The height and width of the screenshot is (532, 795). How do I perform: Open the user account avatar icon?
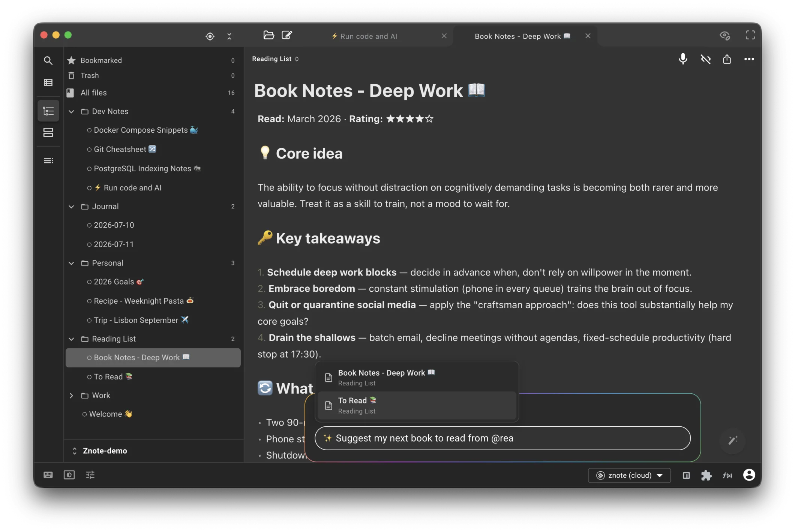click(749, 475)
